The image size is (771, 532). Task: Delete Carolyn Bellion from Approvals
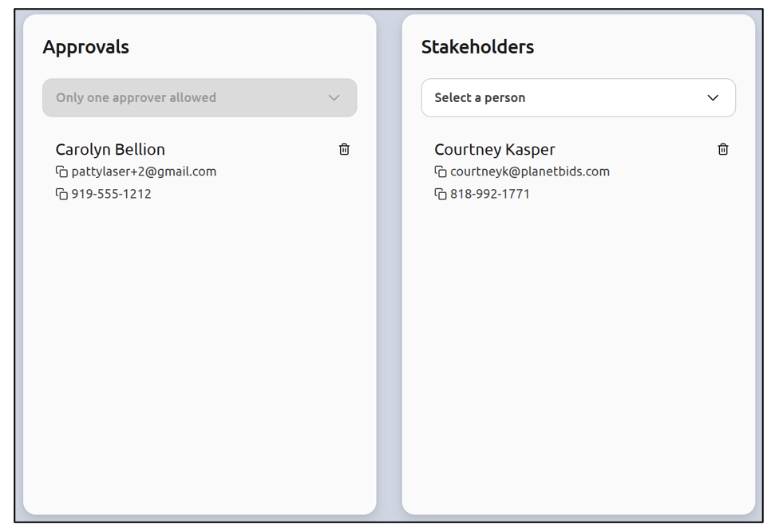pyautogui.click(x=344, y=149)
